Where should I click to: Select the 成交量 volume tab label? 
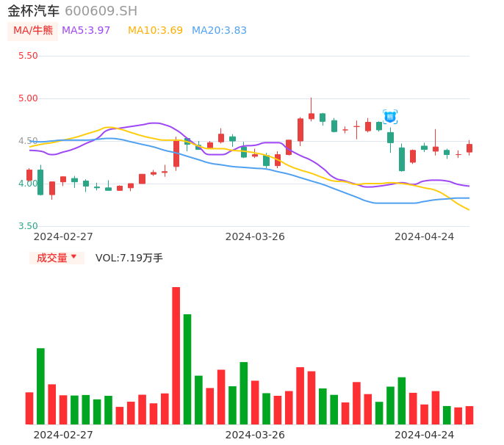tap(51, 258)
